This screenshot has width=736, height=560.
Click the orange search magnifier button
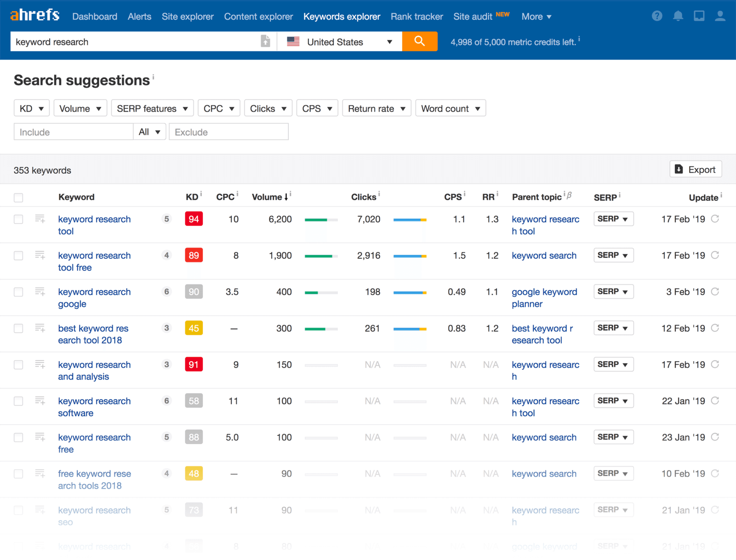point(419,41)
